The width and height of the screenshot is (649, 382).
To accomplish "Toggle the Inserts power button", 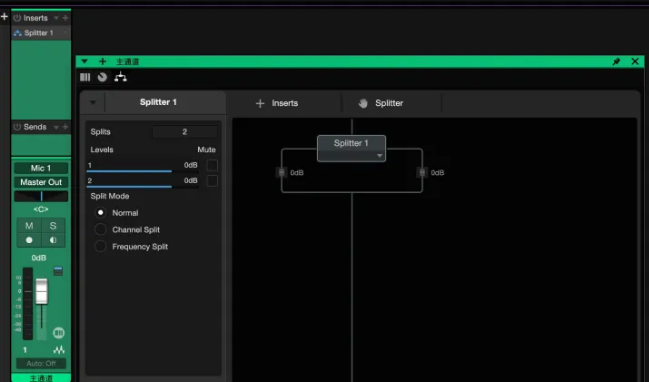I will (17, 18).
